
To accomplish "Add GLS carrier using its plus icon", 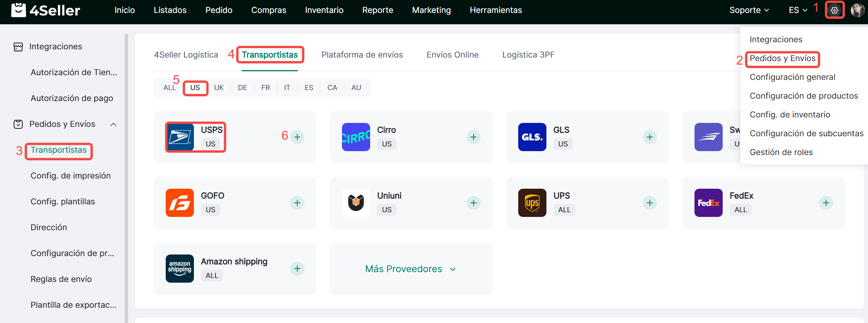I will click(x=649, y=137).
